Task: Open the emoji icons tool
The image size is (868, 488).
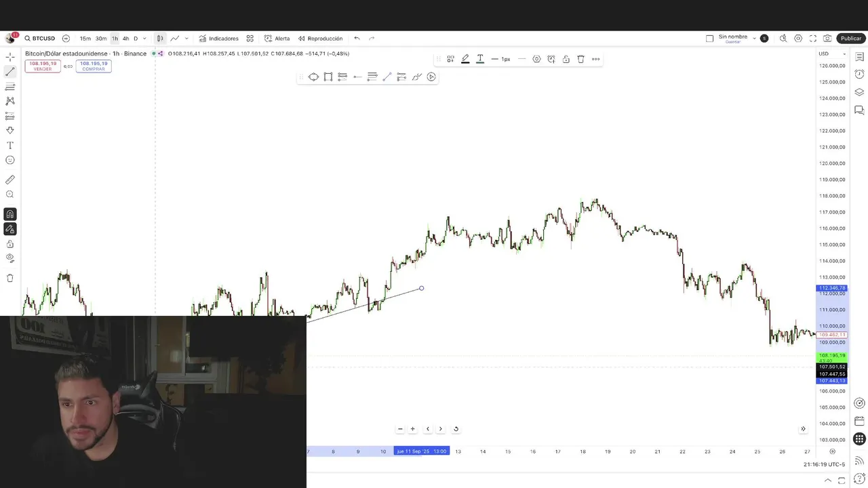Action: click(10, 160)
